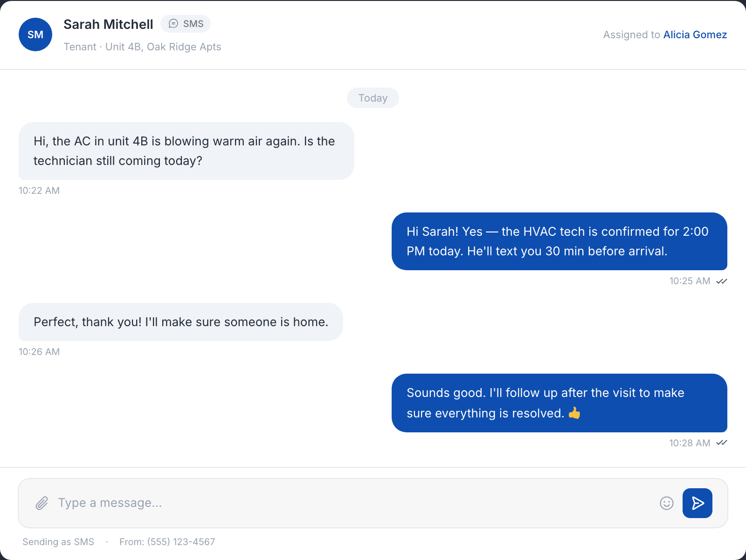Open assignee Alicia Gomez link
This screenshot has height=560, width=746.
695,34
